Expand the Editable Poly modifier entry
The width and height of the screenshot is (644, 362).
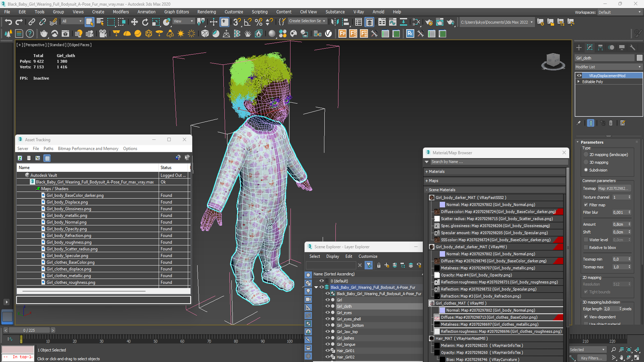[578, 81]
